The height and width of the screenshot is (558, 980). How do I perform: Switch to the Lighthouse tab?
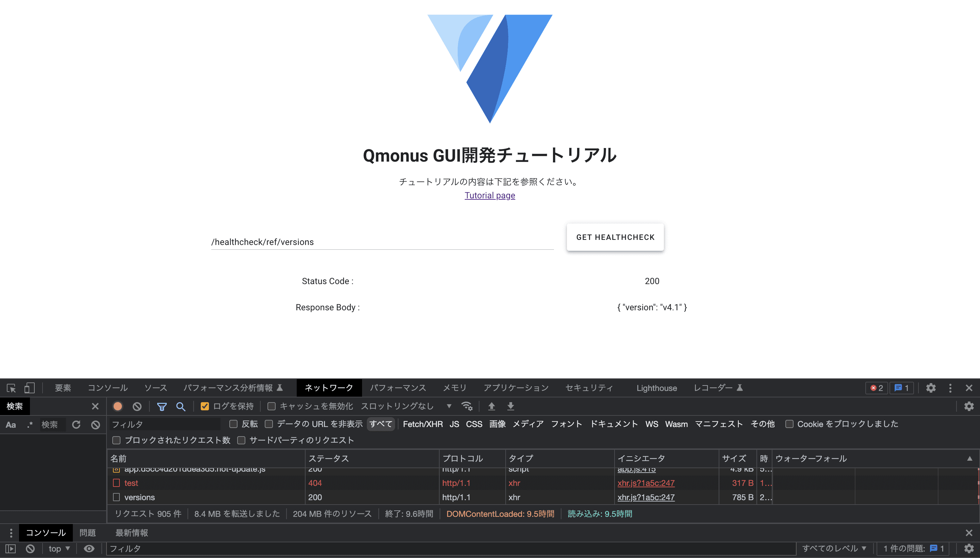coord(656,388)
